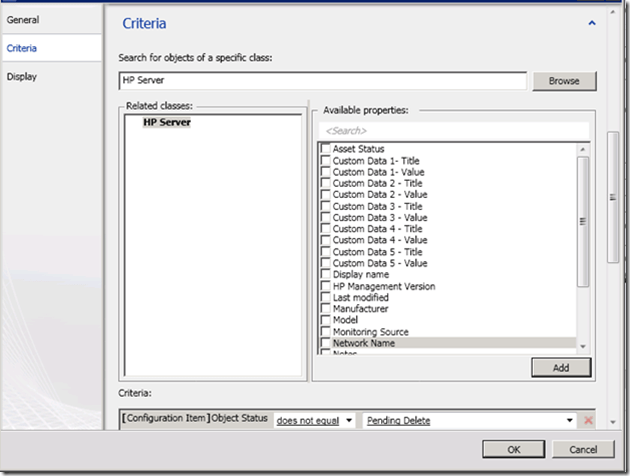Check the Asset Status property

coord(326,150)
